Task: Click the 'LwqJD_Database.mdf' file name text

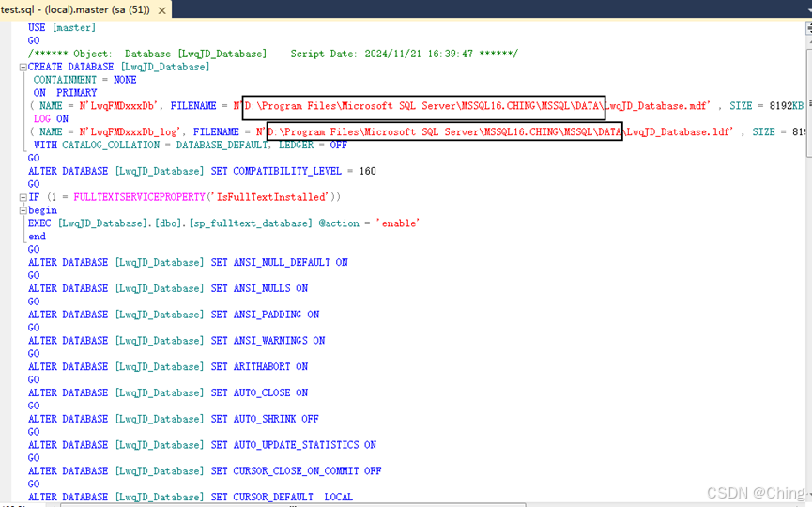Action: point(658,106)
